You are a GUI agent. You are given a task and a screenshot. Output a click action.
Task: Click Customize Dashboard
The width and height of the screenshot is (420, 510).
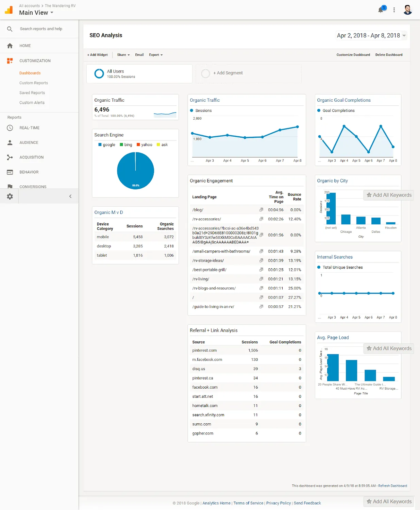tap(353, 55)
